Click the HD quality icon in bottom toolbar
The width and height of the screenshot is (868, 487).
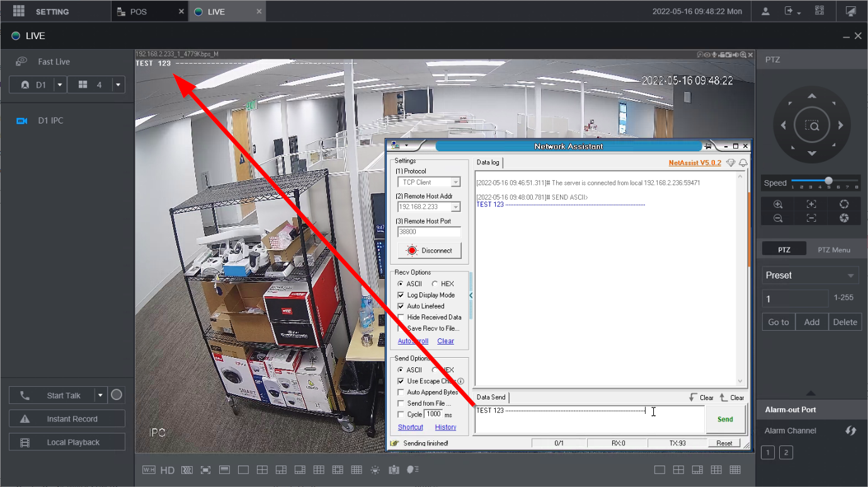pyautogui.click(x=167, y=470)
